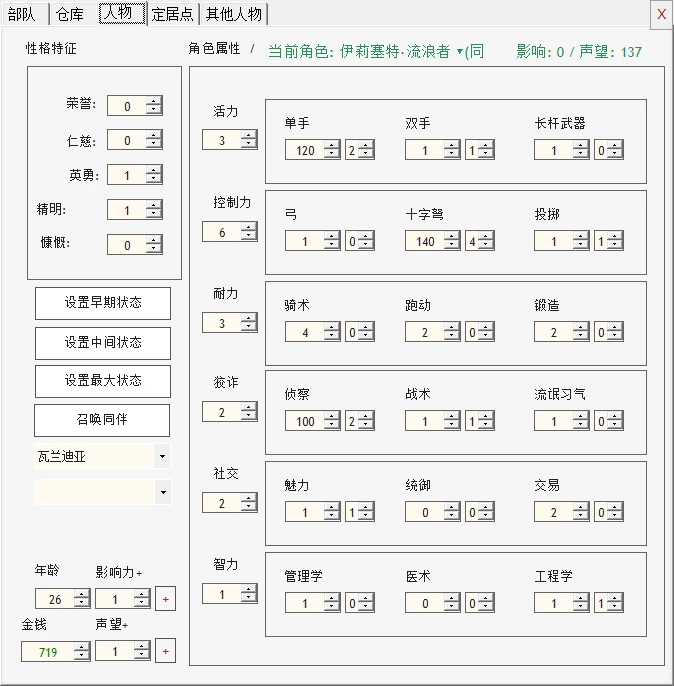Click the 设置早期状态 button

pos(103,303)
